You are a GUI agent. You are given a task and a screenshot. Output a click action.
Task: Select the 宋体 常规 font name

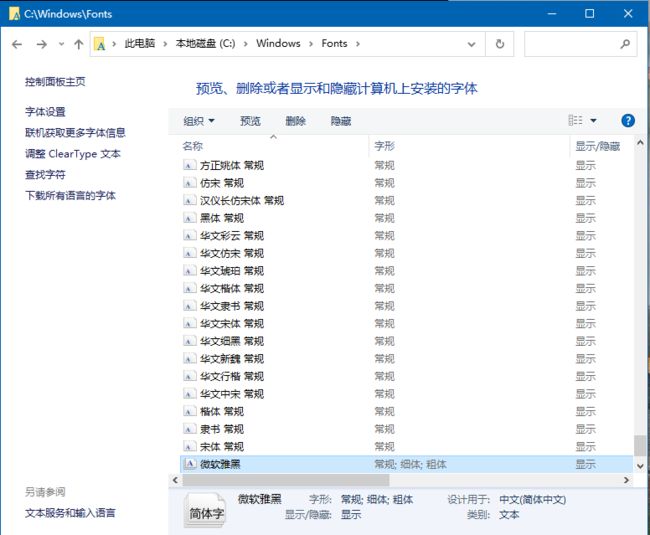click(x=222, y=447)
